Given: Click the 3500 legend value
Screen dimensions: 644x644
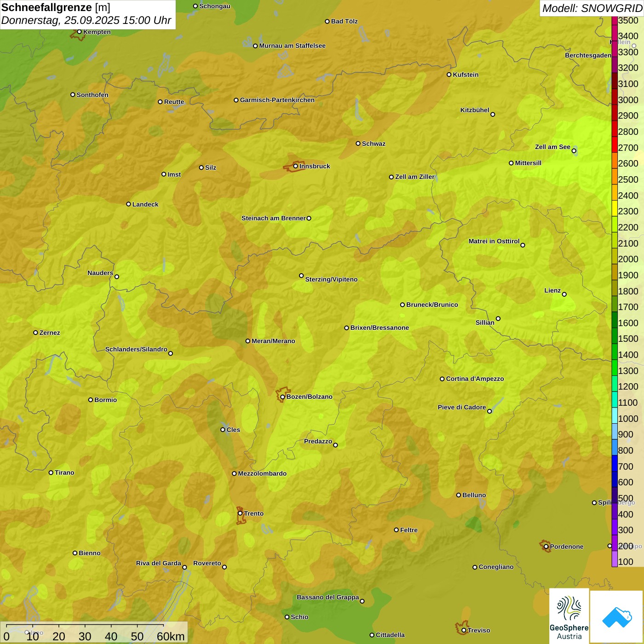Looking at the screenshot, I should click(628, 20).
